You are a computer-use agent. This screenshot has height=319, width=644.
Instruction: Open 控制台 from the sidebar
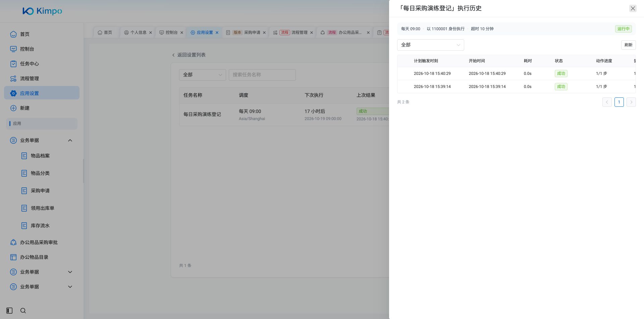coord(42,49)
